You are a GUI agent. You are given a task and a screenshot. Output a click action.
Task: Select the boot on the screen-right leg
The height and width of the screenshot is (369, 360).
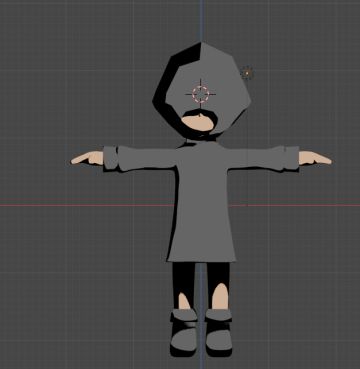pyautogui.click(x=219, y=332)
